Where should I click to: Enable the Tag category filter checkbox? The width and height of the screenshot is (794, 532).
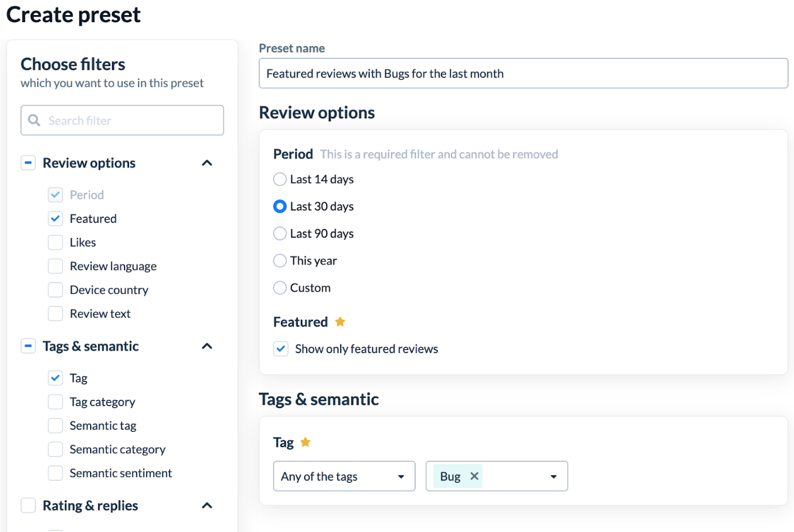[x=55, y=402]
